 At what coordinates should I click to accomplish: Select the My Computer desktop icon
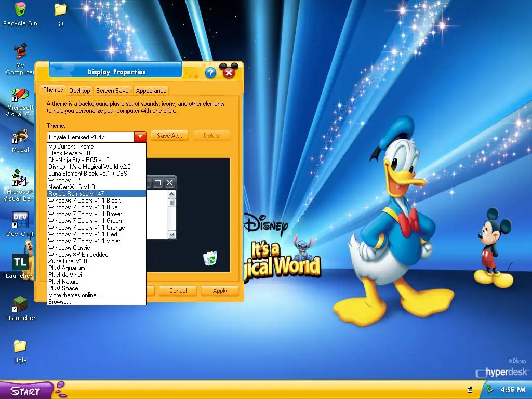click(x=20, y=51)
